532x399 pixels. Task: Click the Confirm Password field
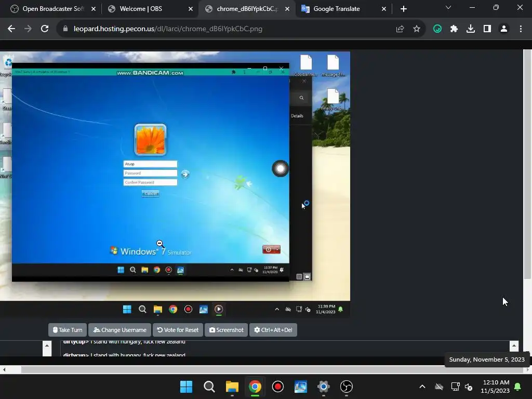coord(150,182)
